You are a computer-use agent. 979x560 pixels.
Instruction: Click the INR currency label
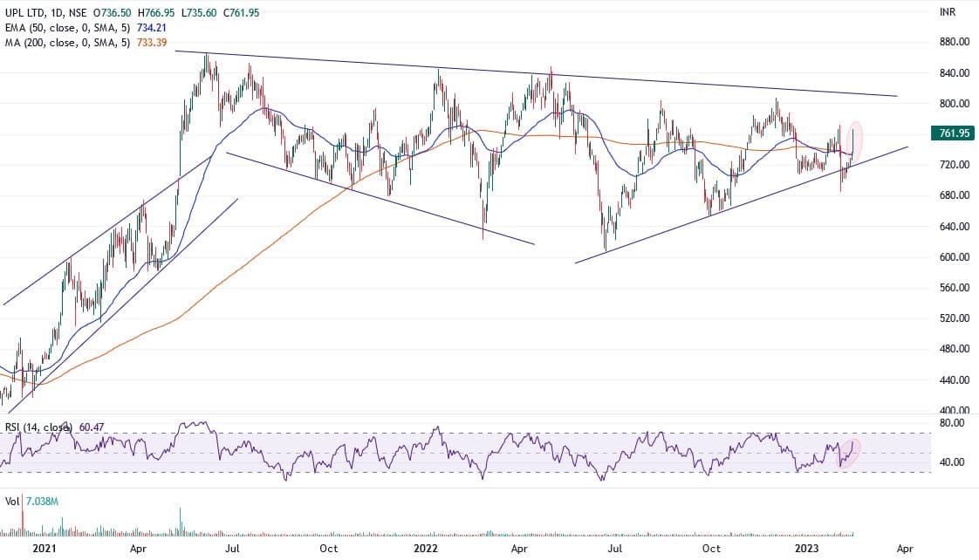point(946,13)
